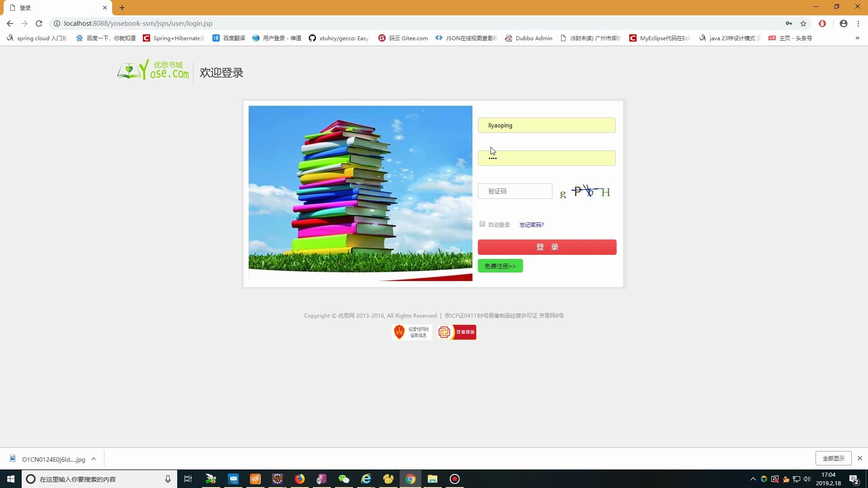Open the JSON在线视图查看 bookmark
The width and height of the screenshot is (868, 488).
pyautogui.click(x=466, y=38)
